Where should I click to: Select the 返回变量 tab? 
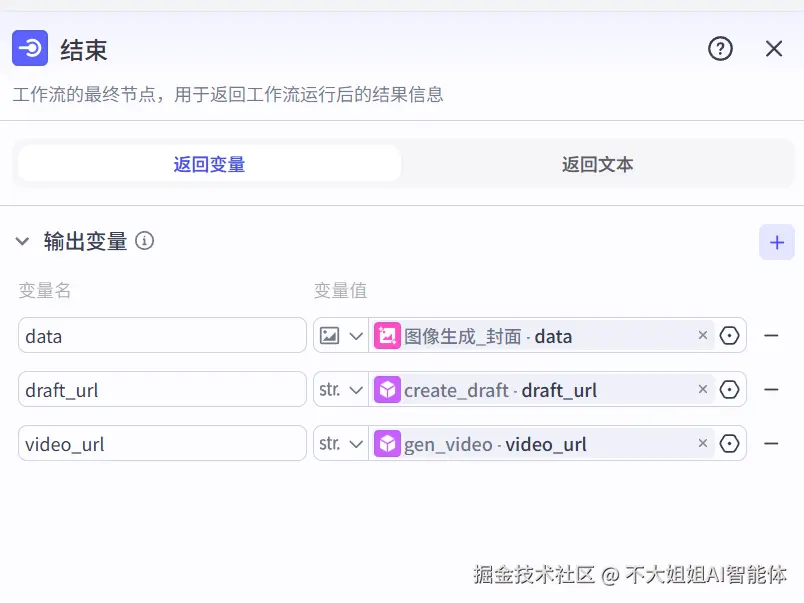[x=207, y=164]
